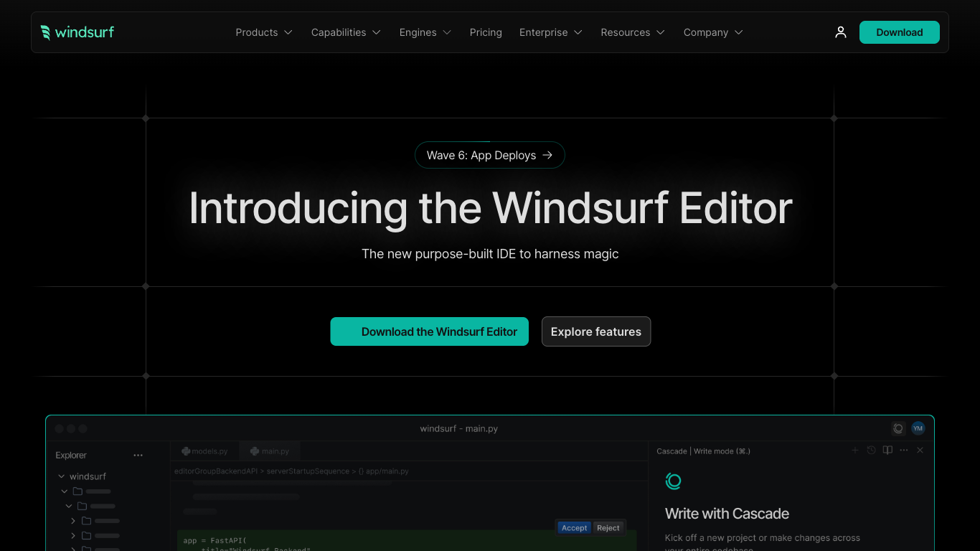Open Cascade history clock icon
The height and width of the screenshot is (551, 980).
tap(871, 451)
